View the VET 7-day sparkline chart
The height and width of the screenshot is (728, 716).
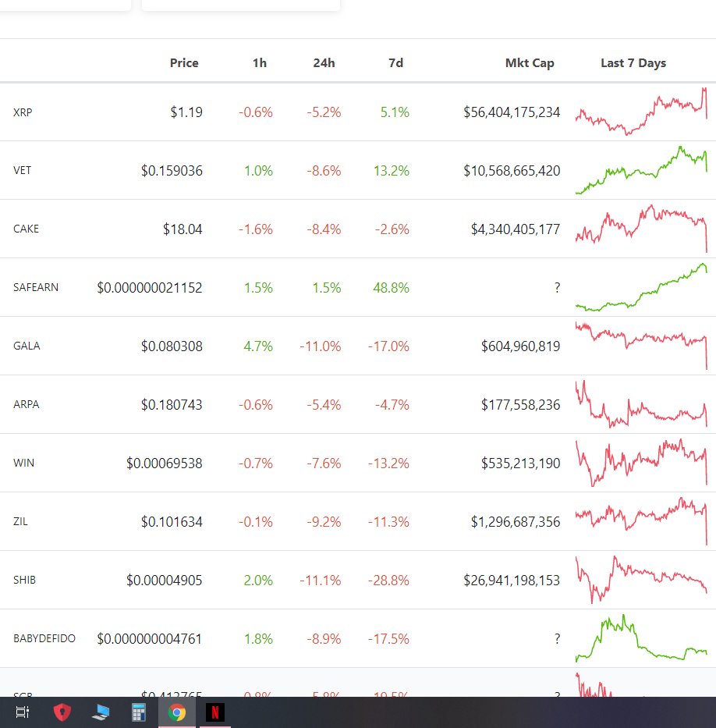tap(641, 170)
